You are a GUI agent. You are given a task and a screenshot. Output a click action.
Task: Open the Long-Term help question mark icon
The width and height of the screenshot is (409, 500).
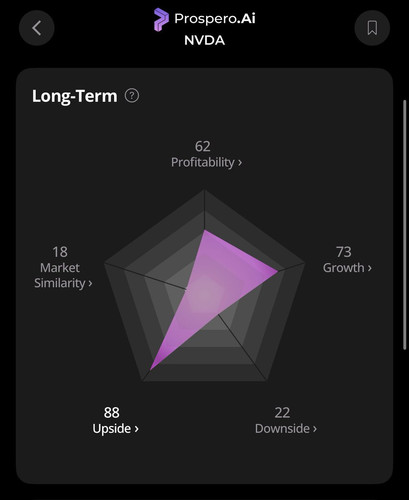[132, 96]
